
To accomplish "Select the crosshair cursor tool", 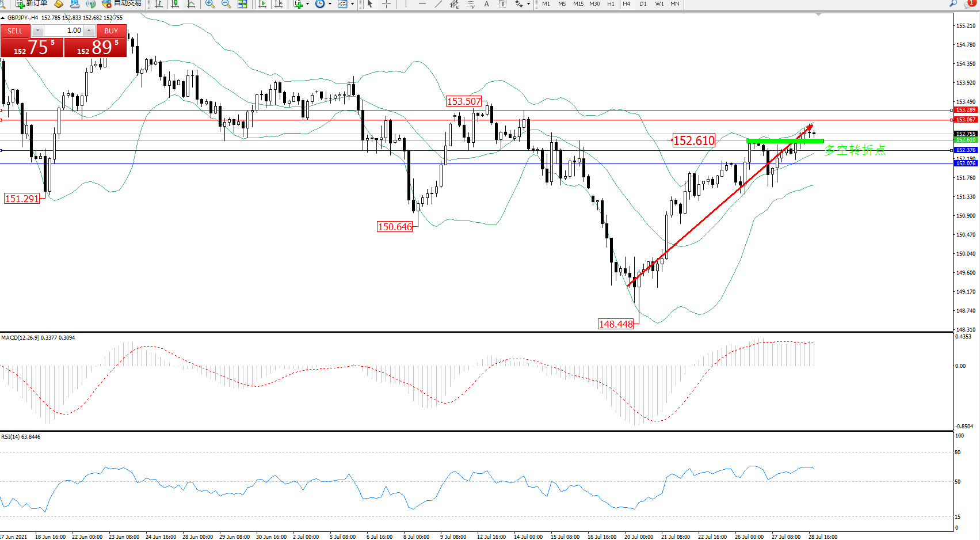I will pos(386,4).
